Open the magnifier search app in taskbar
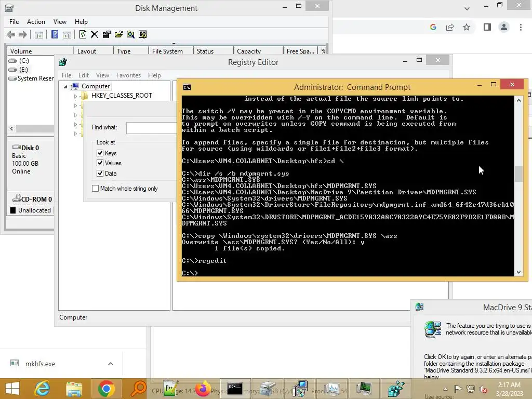532x399 pixels. (x=138, y=389)
